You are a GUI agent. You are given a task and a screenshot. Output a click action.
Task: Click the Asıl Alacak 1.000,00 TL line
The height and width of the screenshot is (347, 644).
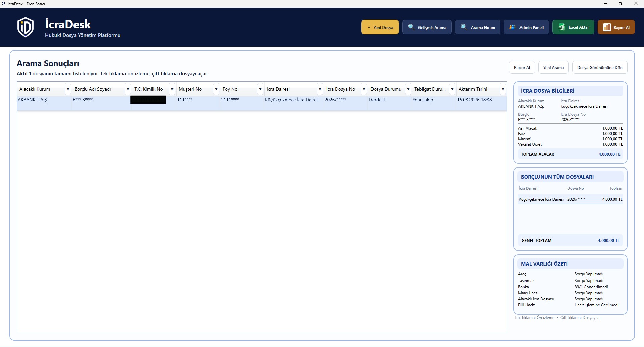[571, 128]
